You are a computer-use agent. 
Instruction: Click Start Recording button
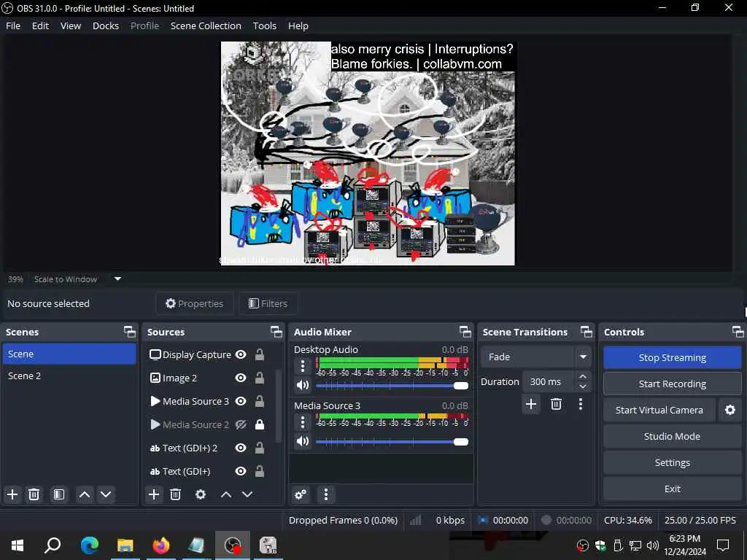coord(672,384)
